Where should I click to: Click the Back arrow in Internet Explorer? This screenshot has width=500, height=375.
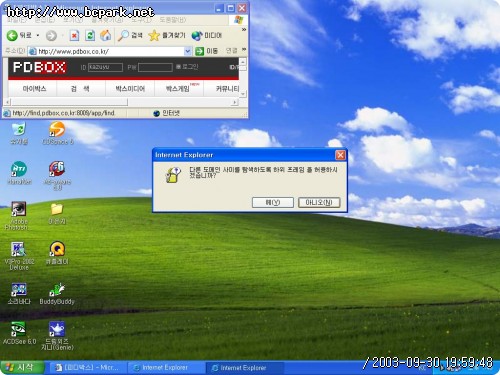[12, 35]
